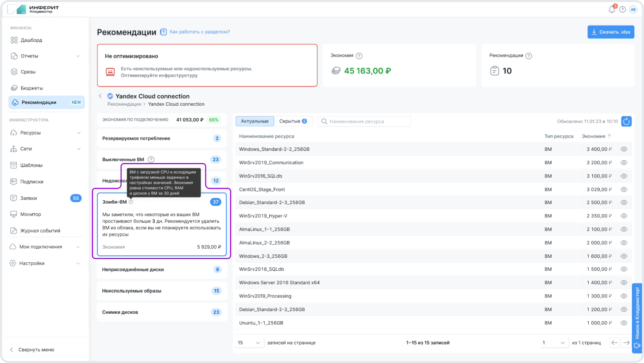Open the records per page dropdown
Viewport: 644px width, 363px height.
[x=249, y=343]
